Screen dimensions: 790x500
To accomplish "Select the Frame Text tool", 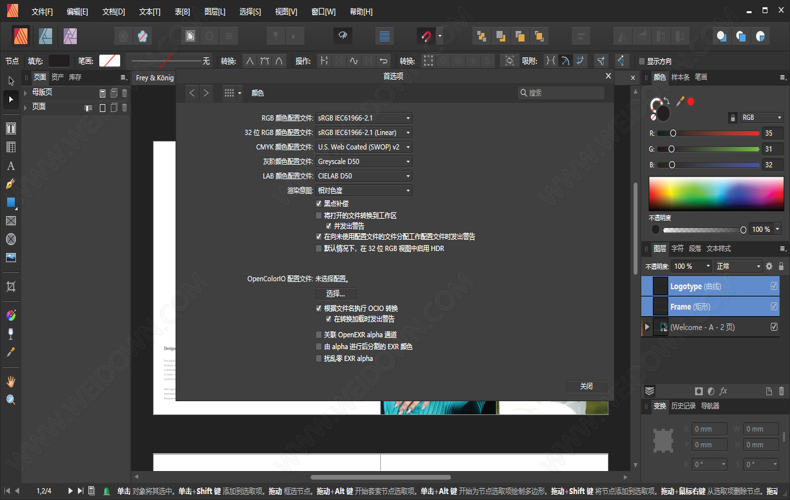I will (11, 129).
